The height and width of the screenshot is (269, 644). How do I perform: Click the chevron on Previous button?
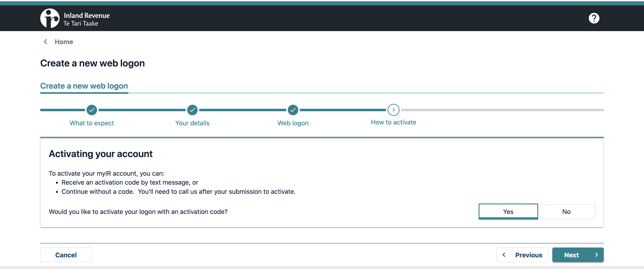click(x=504, y=255)
